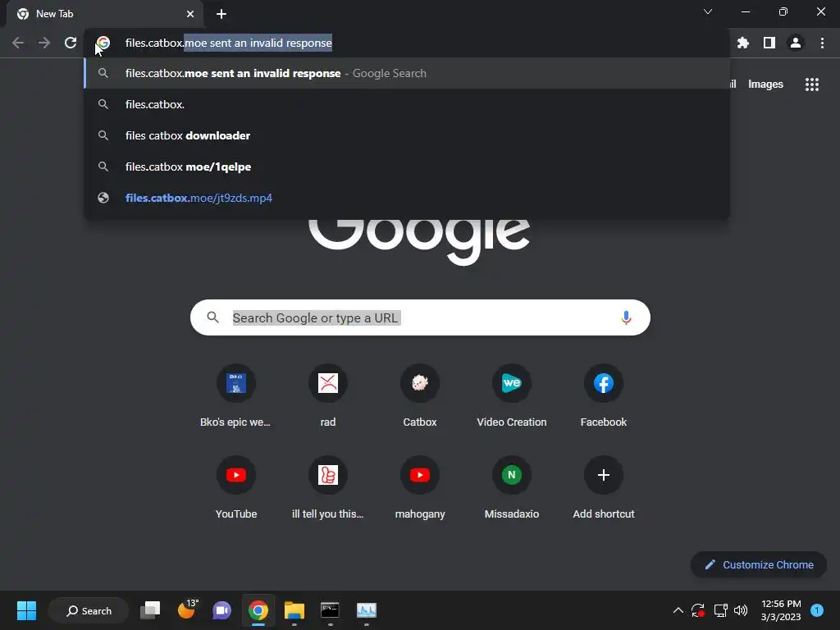The width and height of the screenshot is (840, 630).
Task: Open Task View on the taskbar
Action: pos(150,610)
